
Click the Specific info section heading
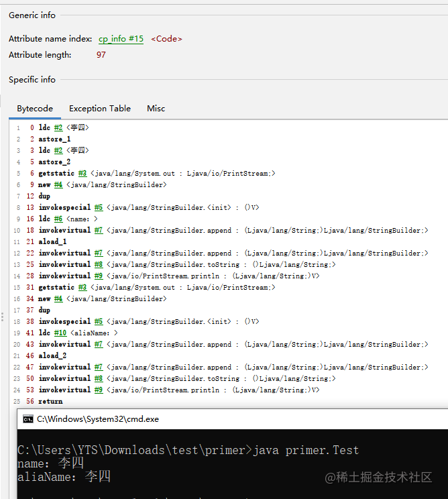[x=32, y=80]
